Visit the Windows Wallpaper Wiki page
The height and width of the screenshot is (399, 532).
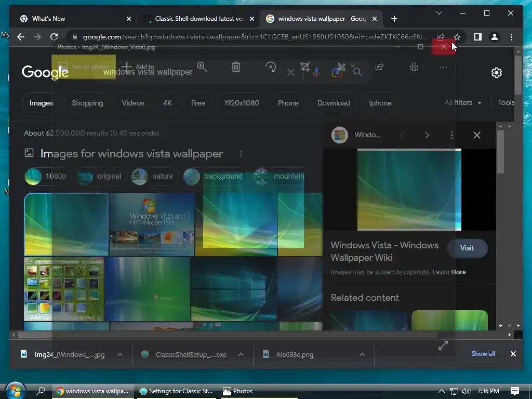[x=467, y=248]
